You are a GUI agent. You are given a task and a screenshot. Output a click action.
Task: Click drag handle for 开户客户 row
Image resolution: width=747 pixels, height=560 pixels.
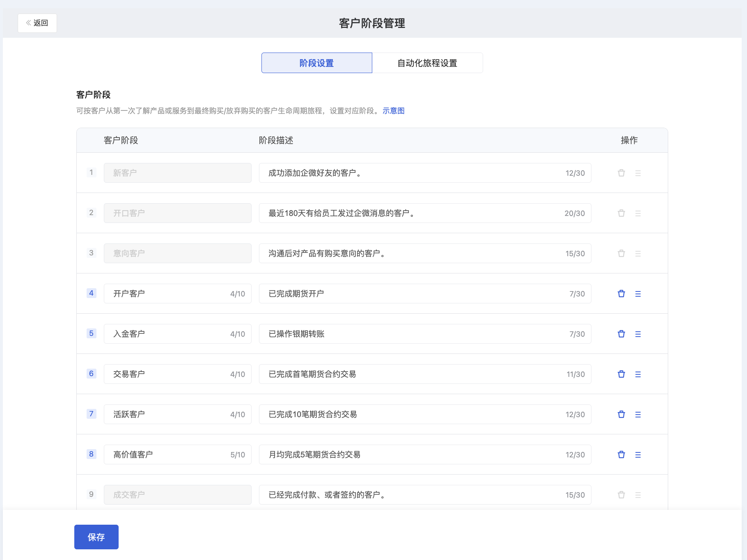[x=638, y=294]
